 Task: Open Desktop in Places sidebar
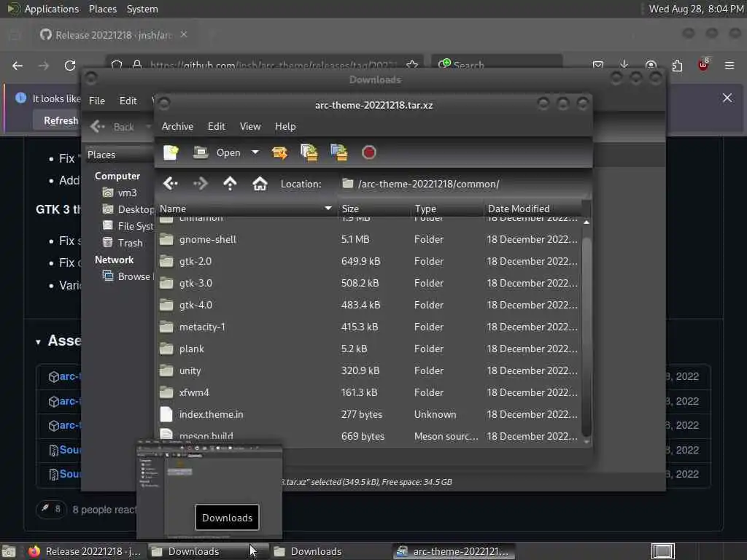click(128, 209)
